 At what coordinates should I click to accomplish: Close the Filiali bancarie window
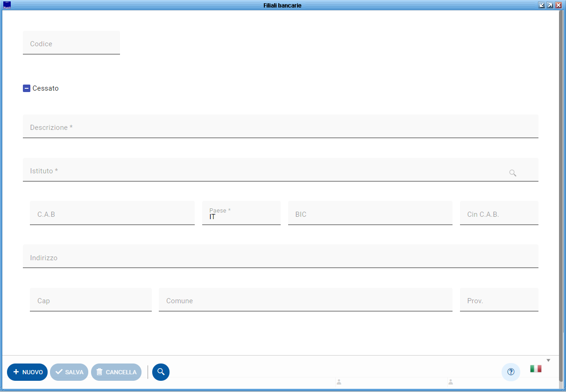click(558, 5)
